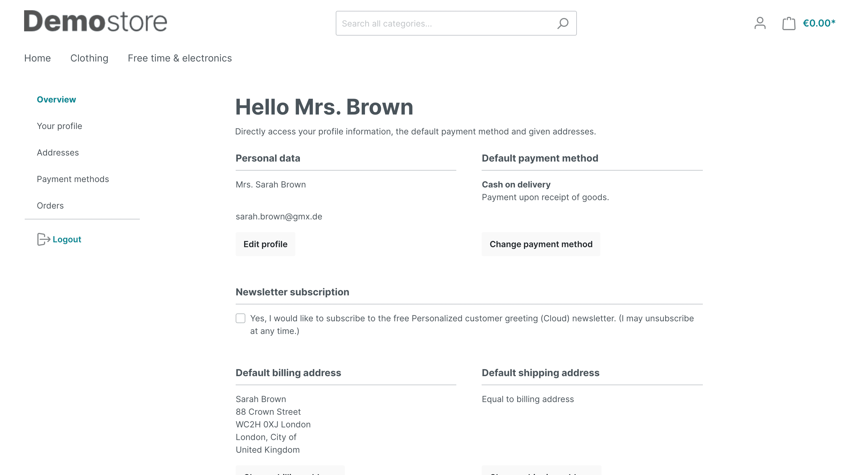Click Equal to billing address text
The width and height of the screenshot is (868, 475).
click(x=528, y=399)
